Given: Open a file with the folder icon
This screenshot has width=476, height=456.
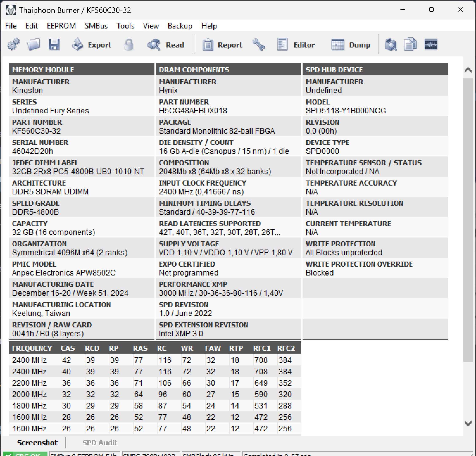Looking at the screenshot, I should click(34, 45).
